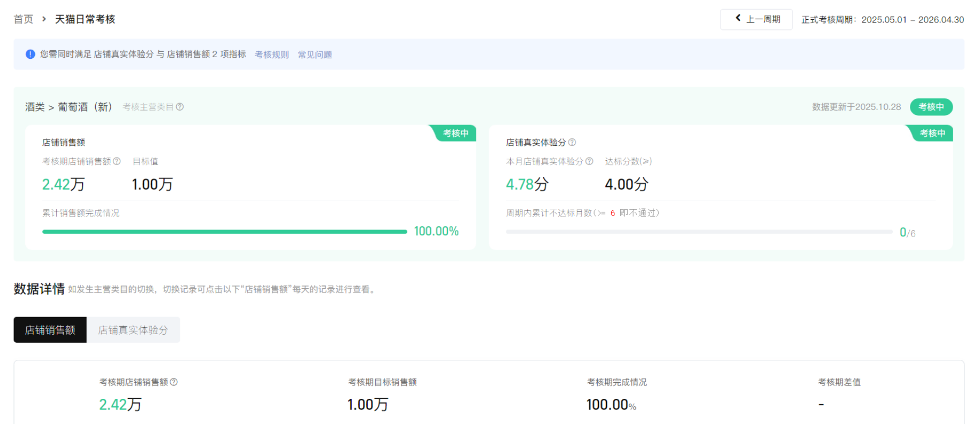
Task: Click the breadcrumb arrow after 首页
Action: pos(44,19)
